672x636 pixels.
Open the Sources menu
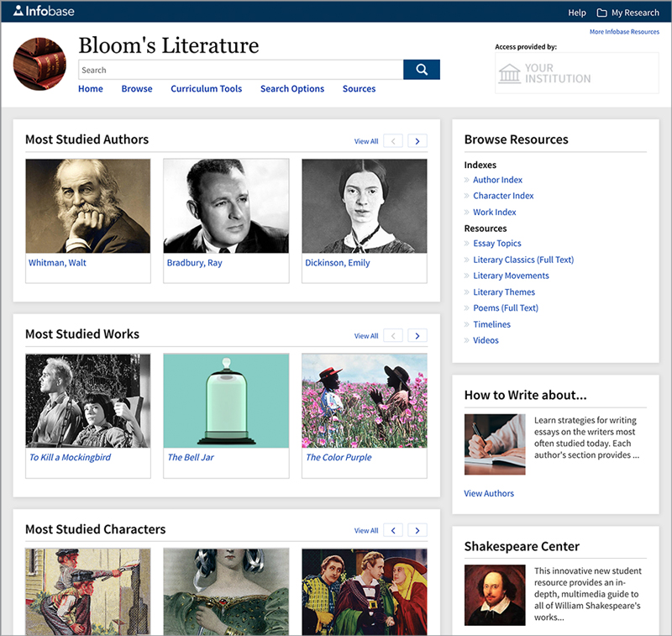359,89
